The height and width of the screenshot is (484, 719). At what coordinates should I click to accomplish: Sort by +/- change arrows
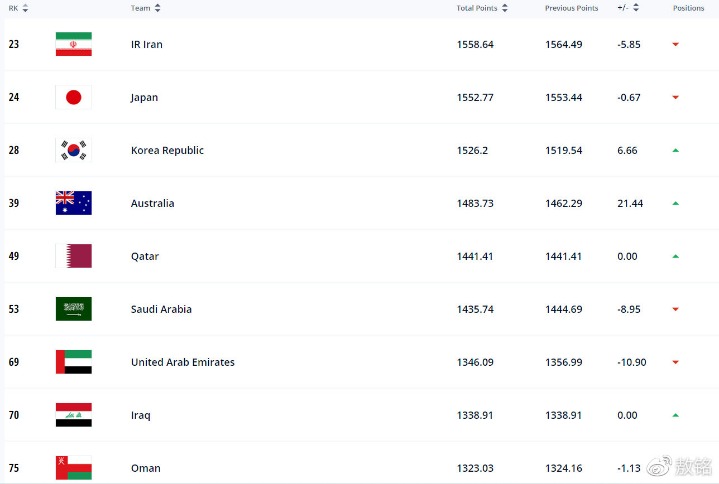pos(636,7)
